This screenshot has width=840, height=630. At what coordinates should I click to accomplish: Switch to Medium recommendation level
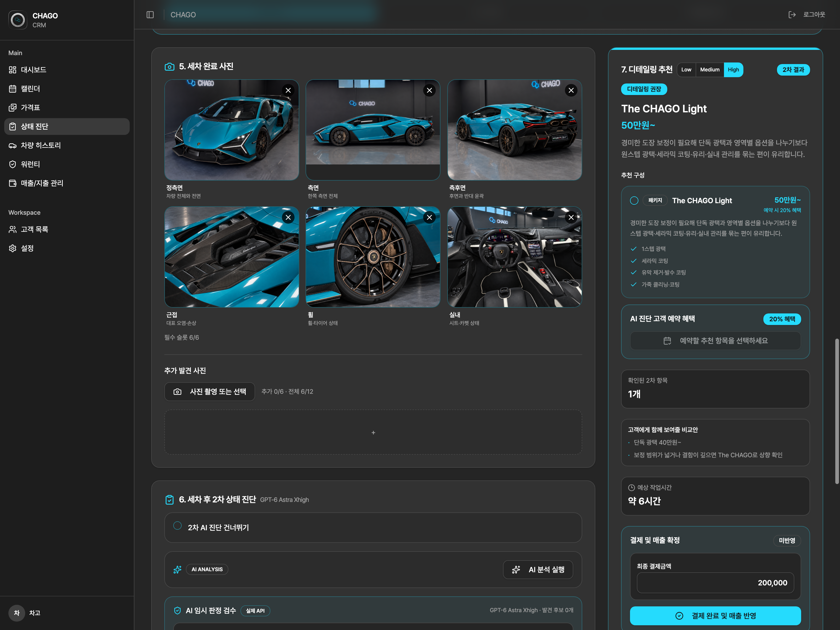(710, 70)
